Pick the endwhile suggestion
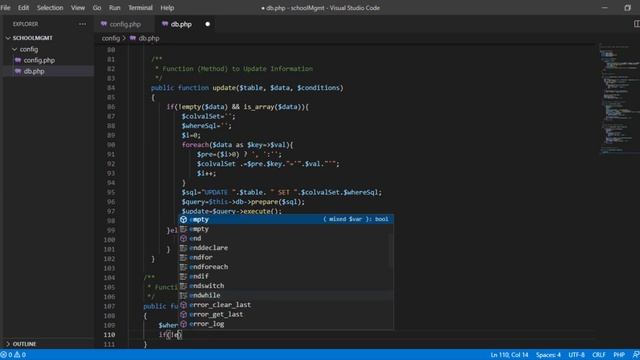Image resolution: width=640 pixels, height=360 pixels. [x=286, y=295]
